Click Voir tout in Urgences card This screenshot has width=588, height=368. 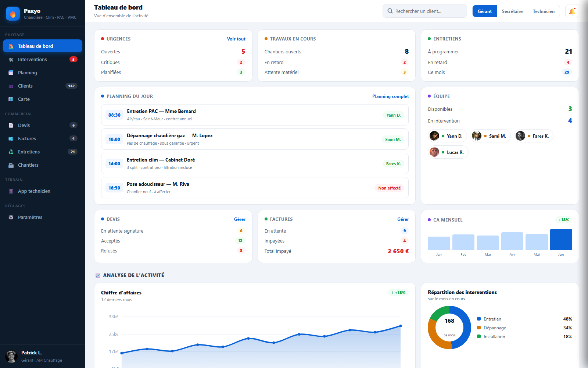[236, 39]
